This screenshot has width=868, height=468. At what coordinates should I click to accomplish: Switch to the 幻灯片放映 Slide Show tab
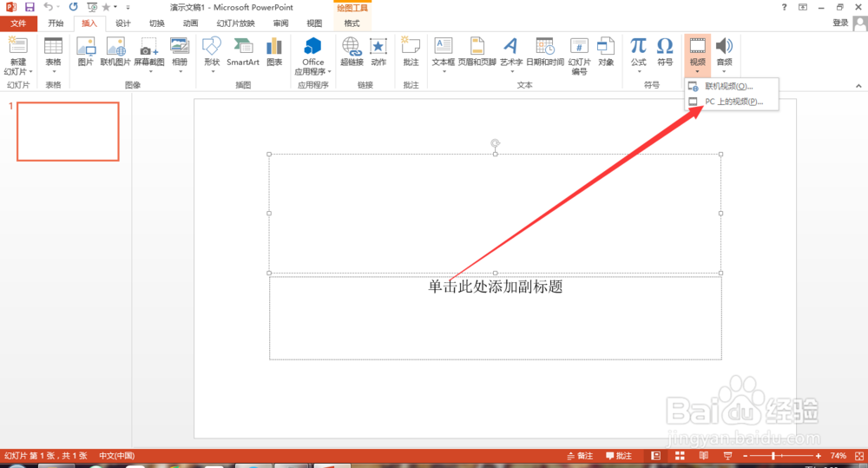point(236,23)
